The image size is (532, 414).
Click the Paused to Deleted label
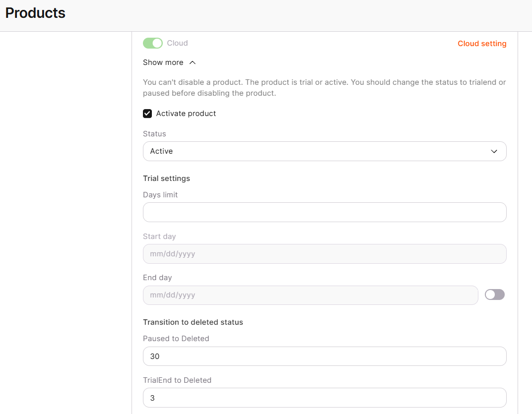pos(176,338)
